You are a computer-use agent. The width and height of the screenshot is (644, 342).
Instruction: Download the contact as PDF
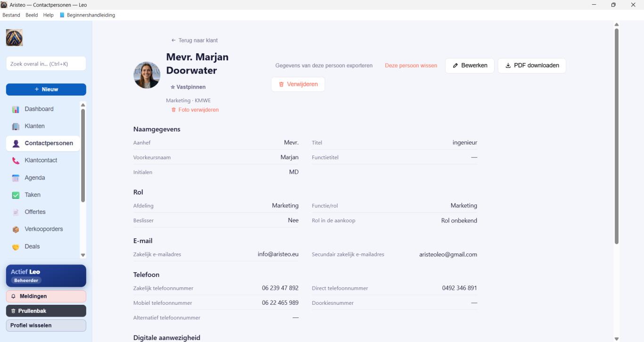click(532, 65)
